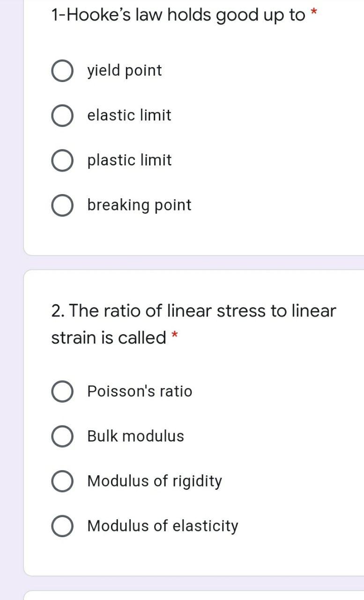Select 'Modulus of elasticity' radio button
The height and width of the screenshot is (600, 364).
pyautogui.click(x=62, y=526)
